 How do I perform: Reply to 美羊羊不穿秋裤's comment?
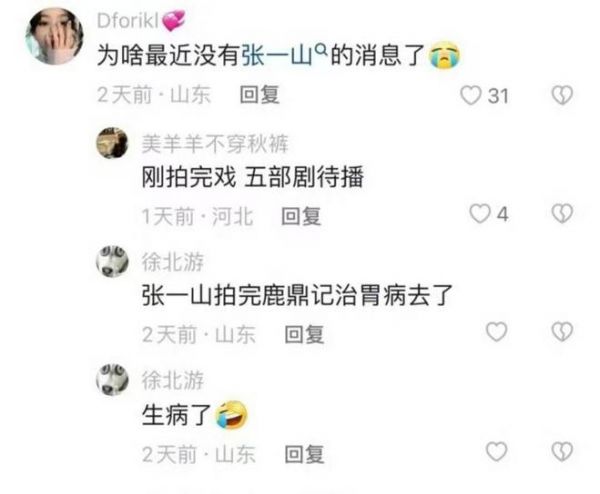(301, 216)
